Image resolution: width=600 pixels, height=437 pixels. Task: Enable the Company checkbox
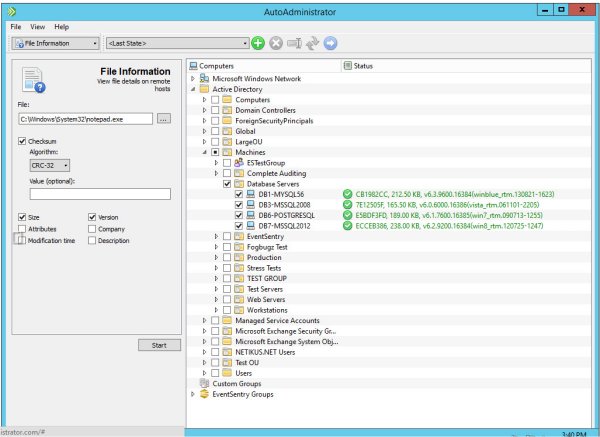93,229
